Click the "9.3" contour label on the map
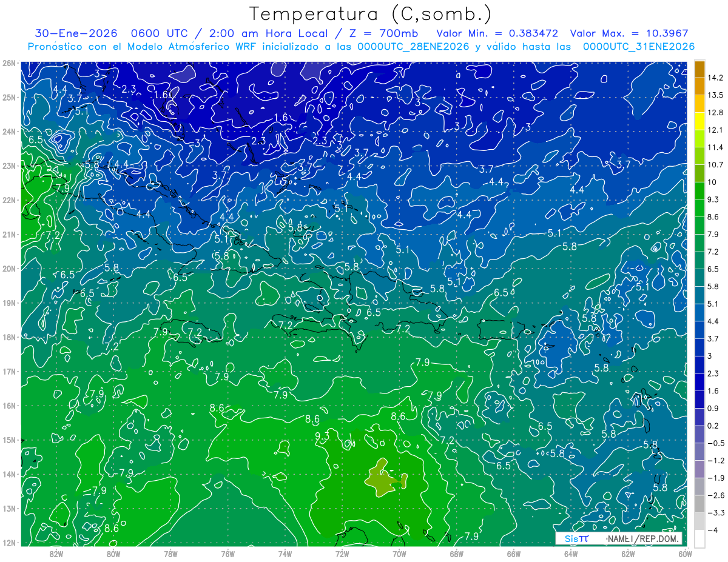The image size is (728, 562). pyautogui.click(x=322, y=436)
